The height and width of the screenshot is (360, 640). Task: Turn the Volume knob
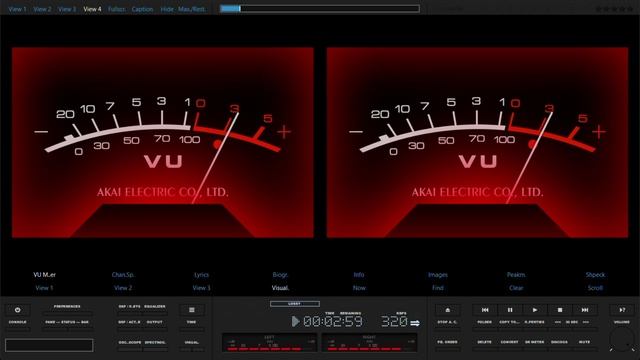621,339
